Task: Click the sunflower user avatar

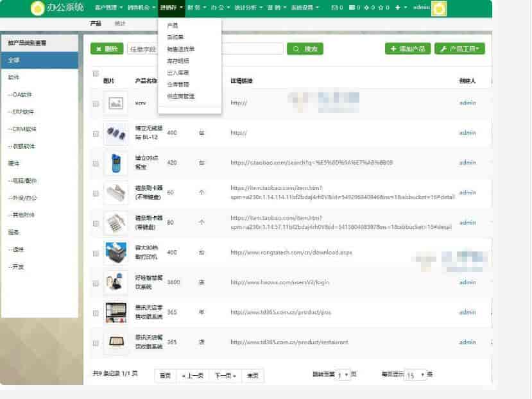Action: tap(440, 8)
